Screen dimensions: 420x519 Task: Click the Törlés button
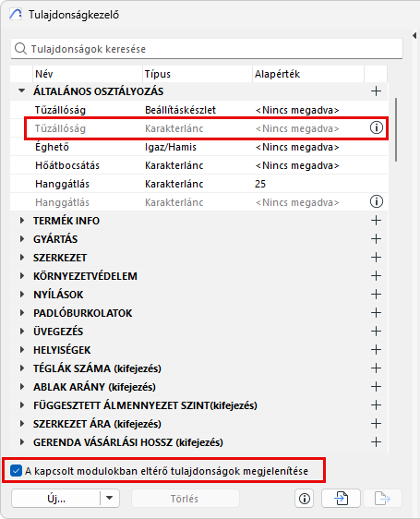point(185,498)
